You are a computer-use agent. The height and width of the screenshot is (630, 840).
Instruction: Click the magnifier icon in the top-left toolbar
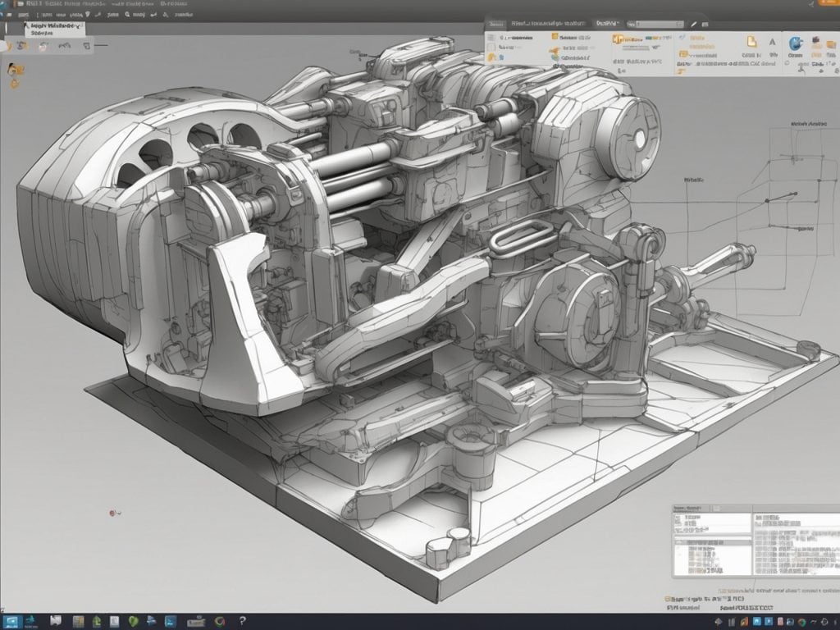coord(127,15)
